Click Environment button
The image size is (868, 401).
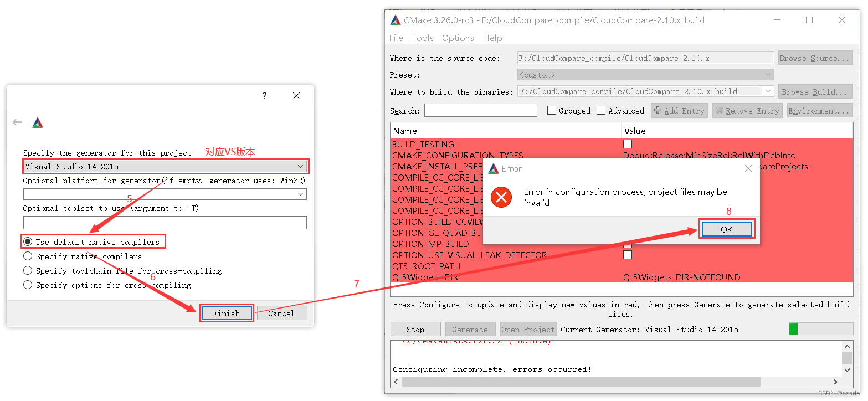pos(819,111)
